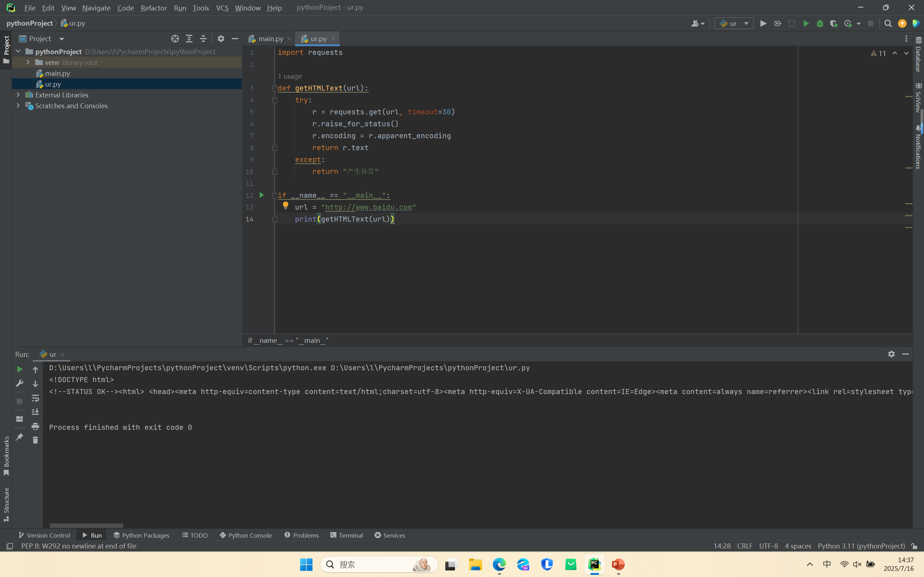Open PyCharm from the Windows taskbar
This screenshot has width=924, height=577.
[594, 564]
